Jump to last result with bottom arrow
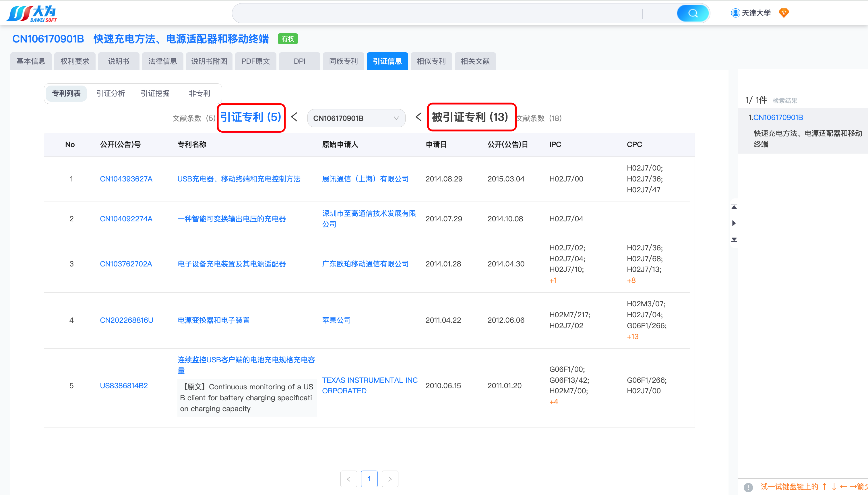The height and width of the screenshot is (495, 868). coord(734,240)
